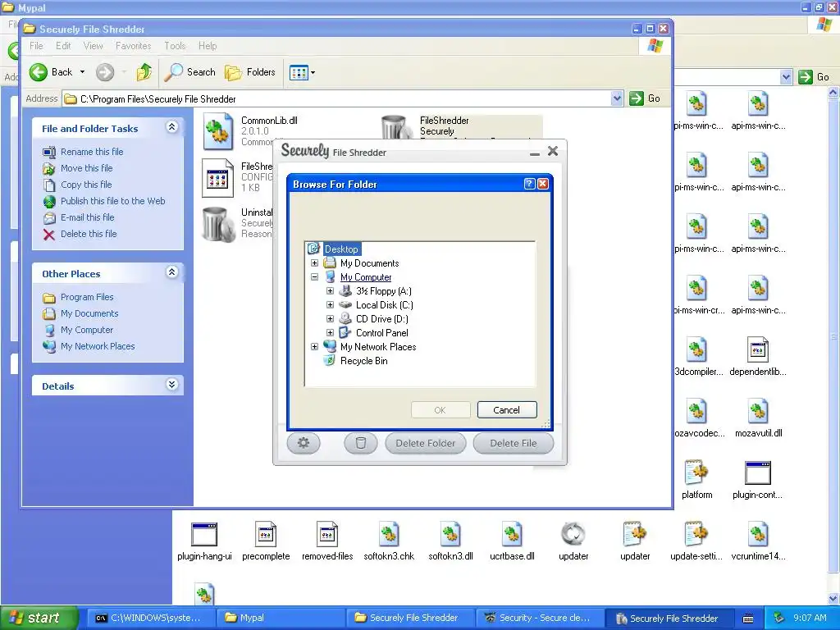Select Control Panel in the folder tree

[382, 333]
